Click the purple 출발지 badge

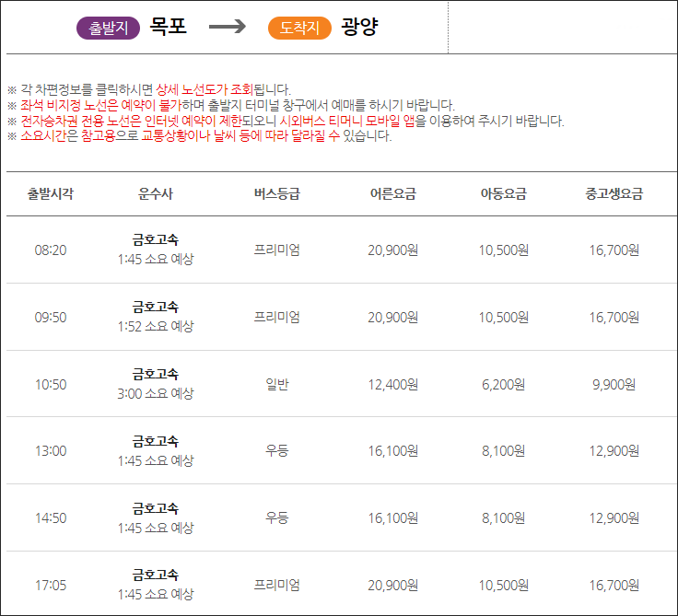[108, 29]
